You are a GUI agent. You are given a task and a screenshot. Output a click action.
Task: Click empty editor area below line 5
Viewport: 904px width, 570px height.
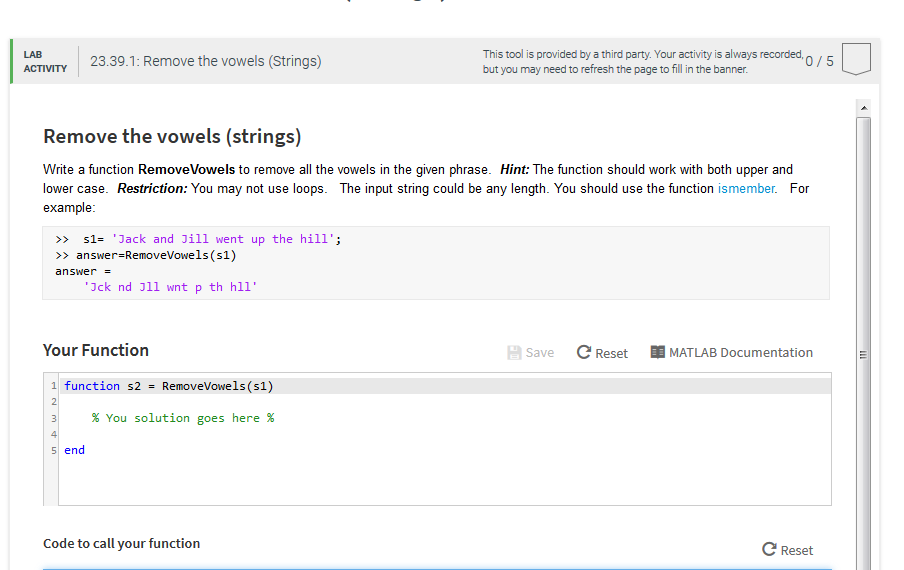coord(444,481)
